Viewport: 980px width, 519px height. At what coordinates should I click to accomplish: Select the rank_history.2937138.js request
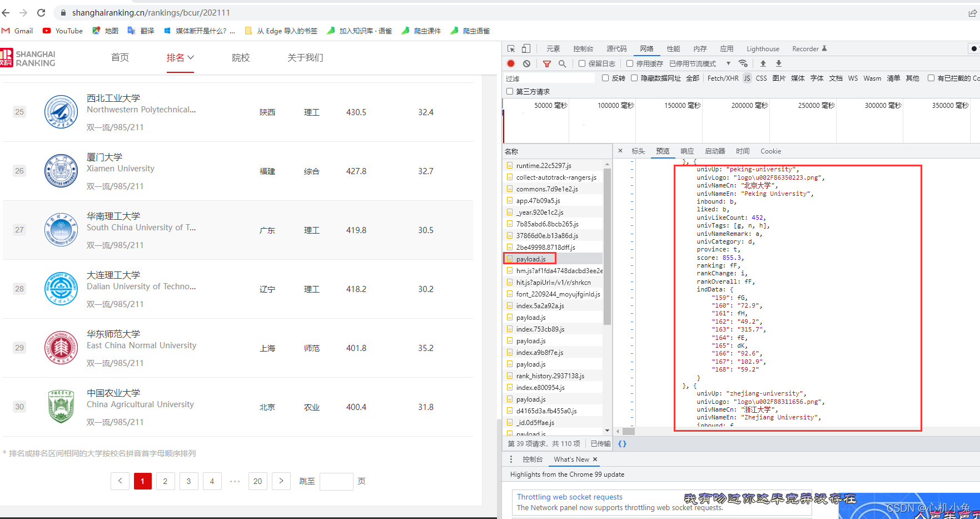point(550,375)
